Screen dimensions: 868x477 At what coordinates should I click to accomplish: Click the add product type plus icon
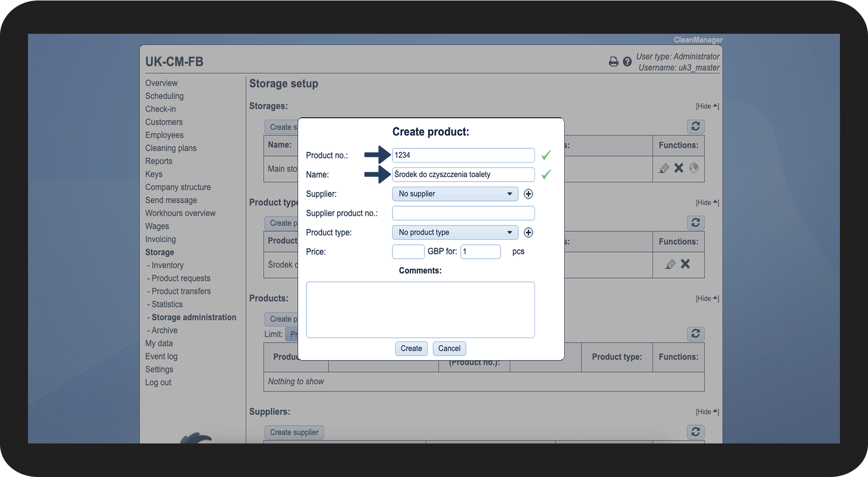point(528,232)
